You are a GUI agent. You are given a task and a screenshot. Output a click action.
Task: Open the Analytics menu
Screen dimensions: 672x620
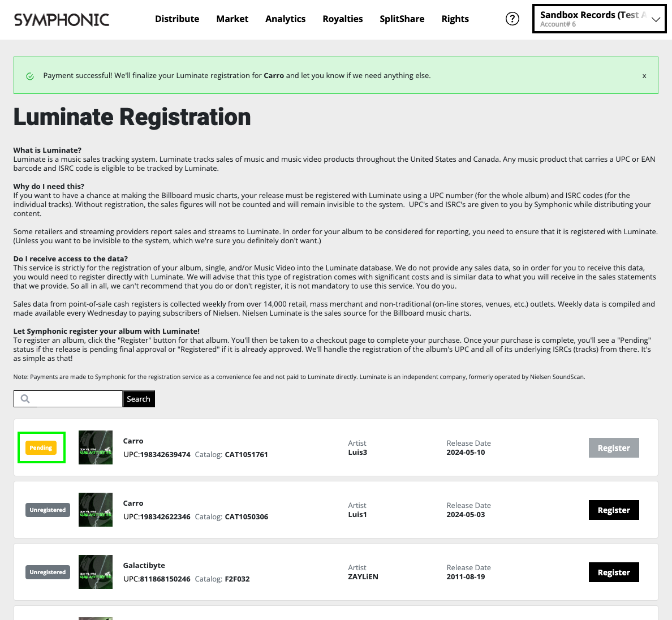[286, 19]
